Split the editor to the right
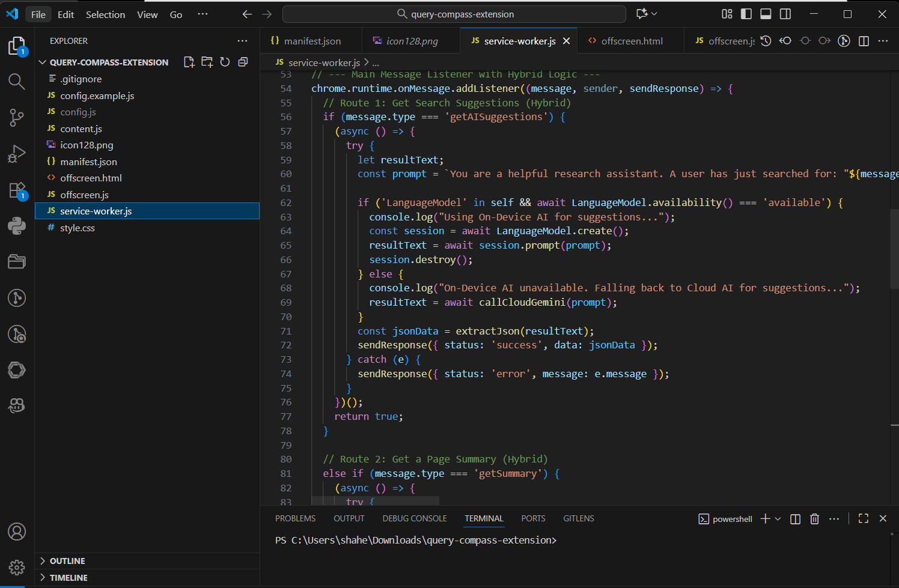The image size is (899, 588). pos(864,41)
